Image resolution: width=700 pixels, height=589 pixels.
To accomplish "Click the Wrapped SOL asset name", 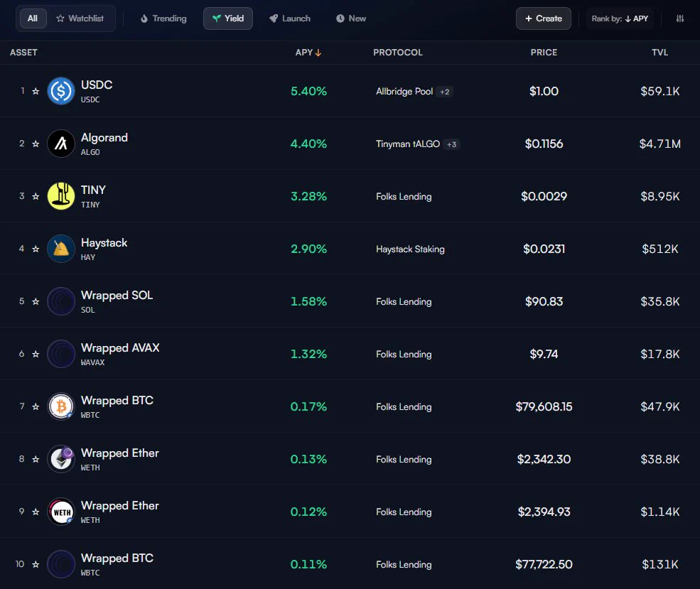I will point(117,296).
